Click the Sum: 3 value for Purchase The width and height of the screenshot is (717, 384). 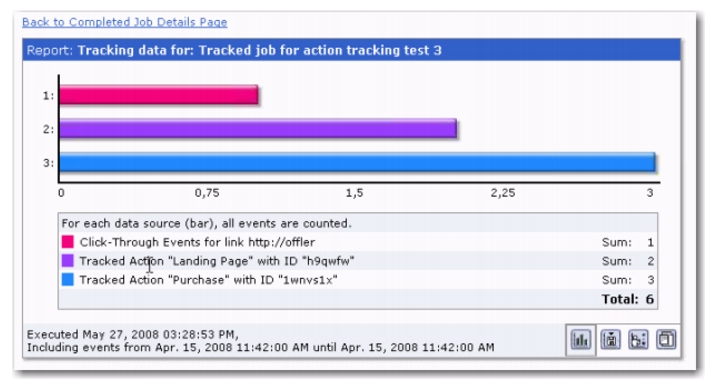pyautogui.click(x=628, y=279)
